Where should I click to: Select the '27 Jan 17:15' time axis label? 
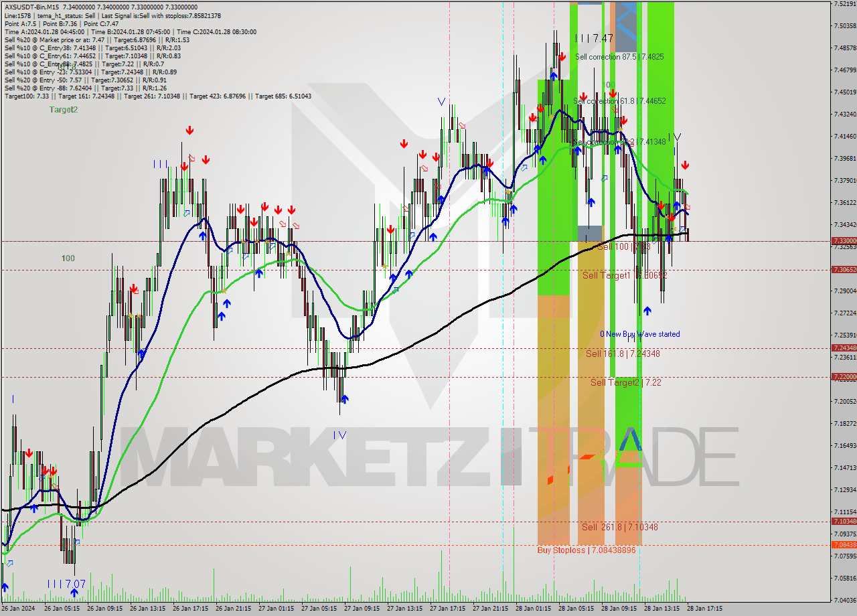click(x=447, y=609)
